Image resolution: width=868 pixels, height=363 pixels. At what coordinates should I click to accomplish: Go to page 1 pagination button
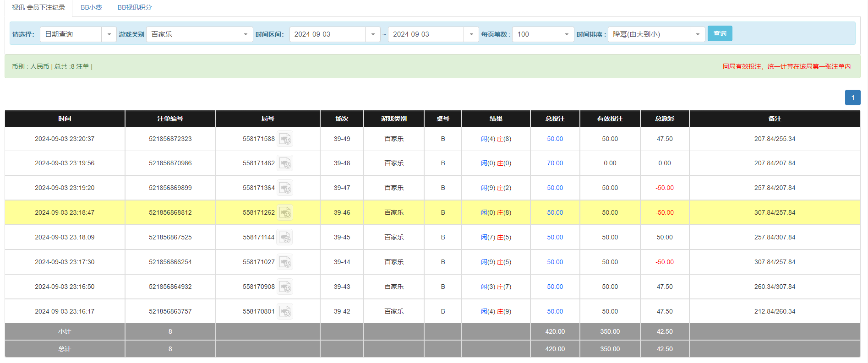point(852,98)
